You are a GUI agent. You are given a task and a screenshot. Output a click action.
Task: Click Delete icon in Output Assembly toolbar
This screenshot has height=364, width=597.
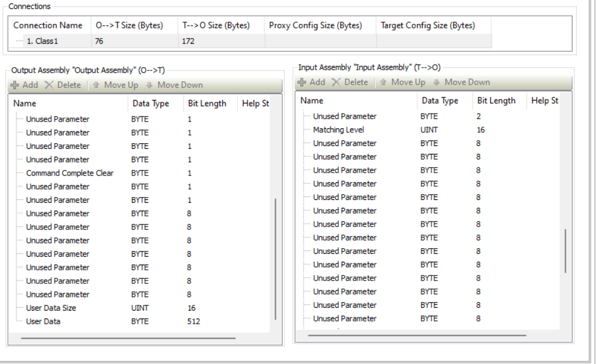coord(49,85)
